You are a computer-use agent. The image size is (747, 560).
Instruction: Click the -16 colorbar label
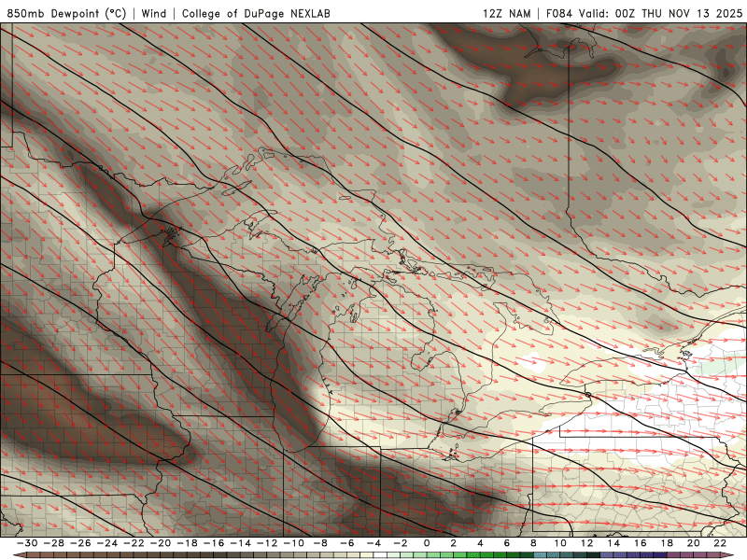point(214,543)
